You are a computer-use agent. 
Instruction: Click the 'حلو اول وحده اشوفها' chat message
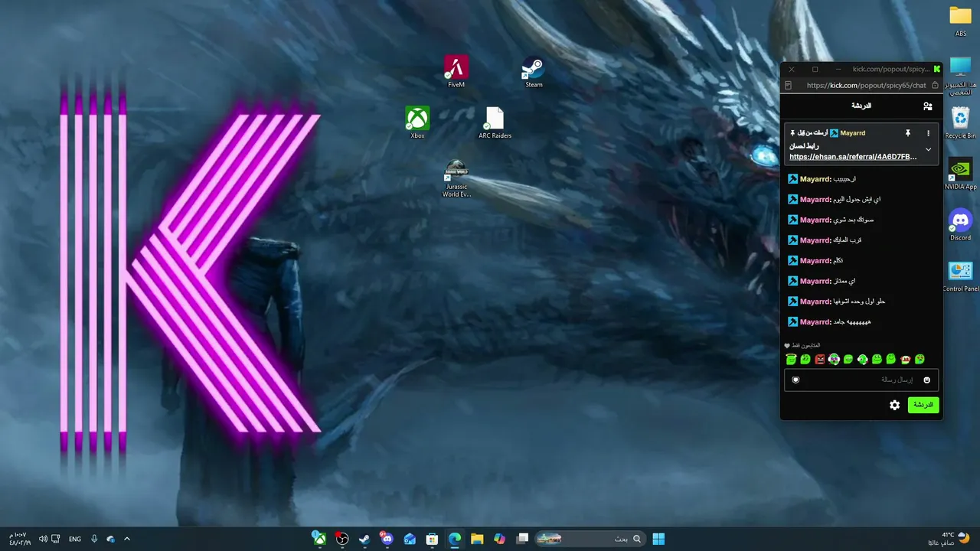click(860, 302)
